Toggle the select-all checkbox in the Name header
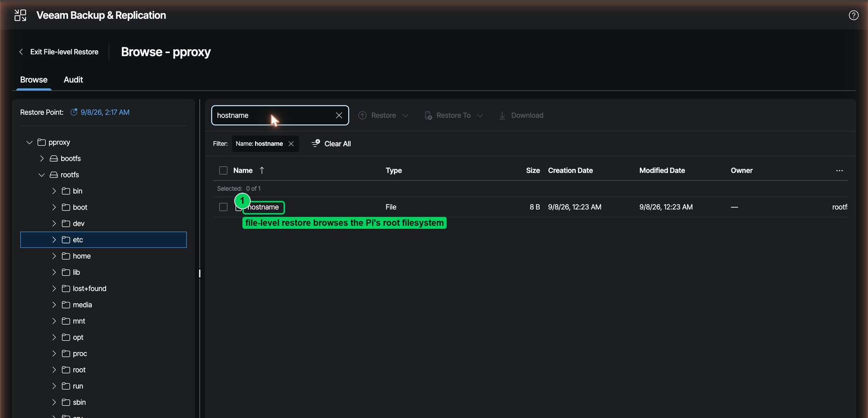Viewport: 868px width, 418px height. click(x=223, y=170)
